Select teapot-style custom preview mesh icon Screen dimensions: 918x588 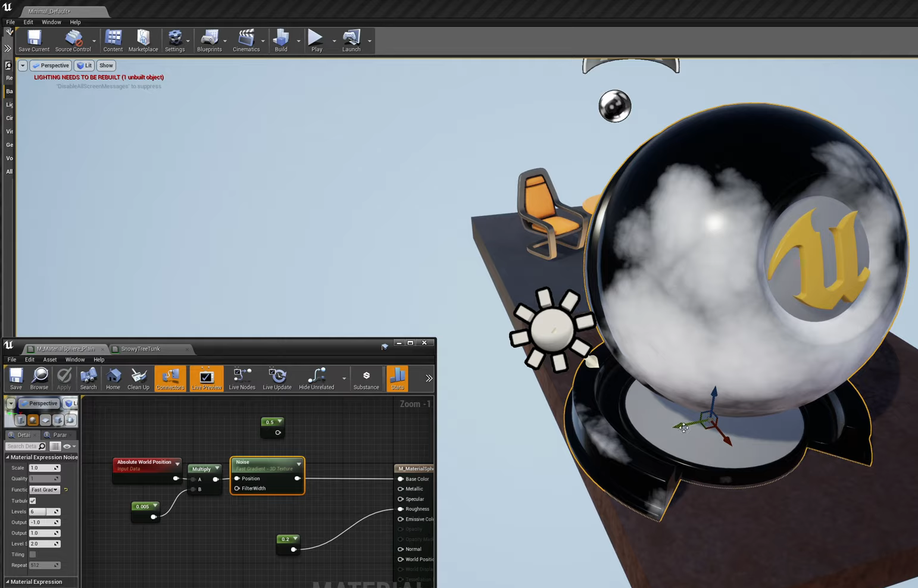(x=70, y=420)
